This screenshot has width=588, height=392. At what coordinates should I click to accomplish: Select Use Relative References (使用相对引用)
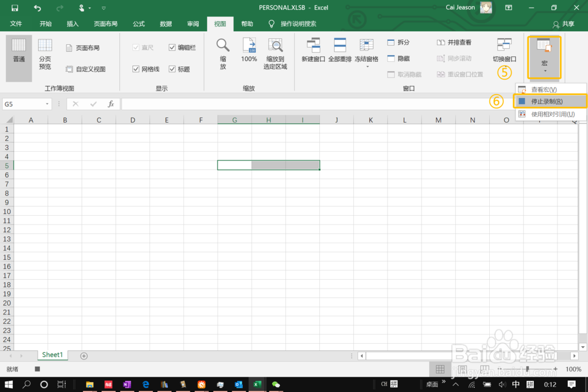(550, 114)
